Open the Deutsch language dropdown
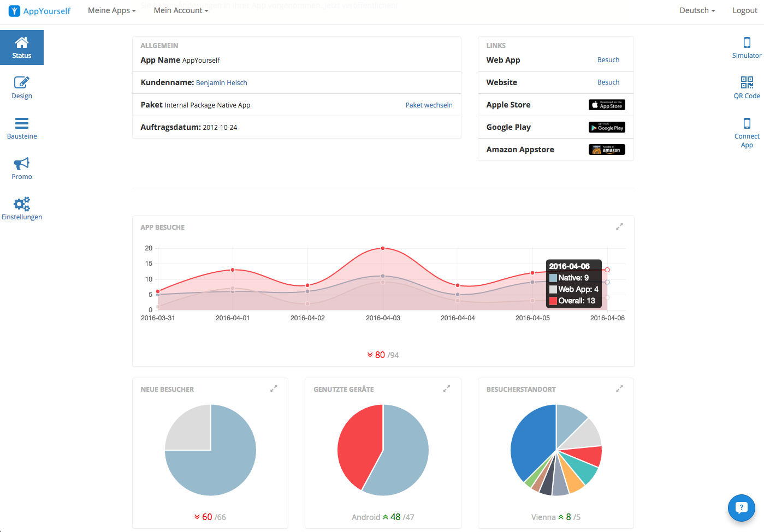Viewport: 764px width, 532px height. pos(697,10)
